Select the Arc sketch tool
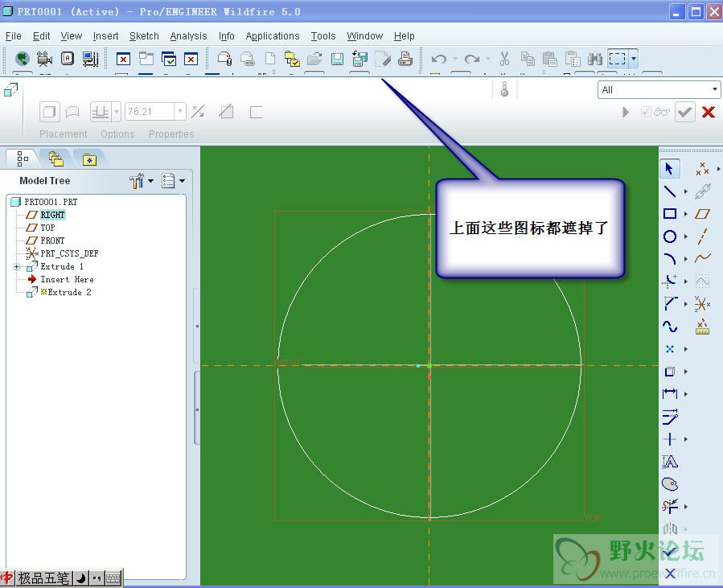The width and height of the screenshot is (723, 588). [x=669, y=259]
